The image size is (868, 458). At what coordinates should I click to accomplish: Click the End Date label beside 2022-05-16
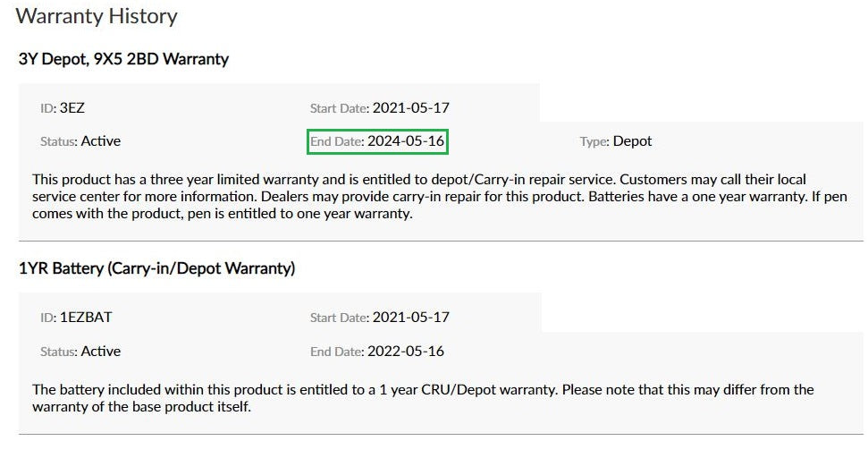click(336, 352)
